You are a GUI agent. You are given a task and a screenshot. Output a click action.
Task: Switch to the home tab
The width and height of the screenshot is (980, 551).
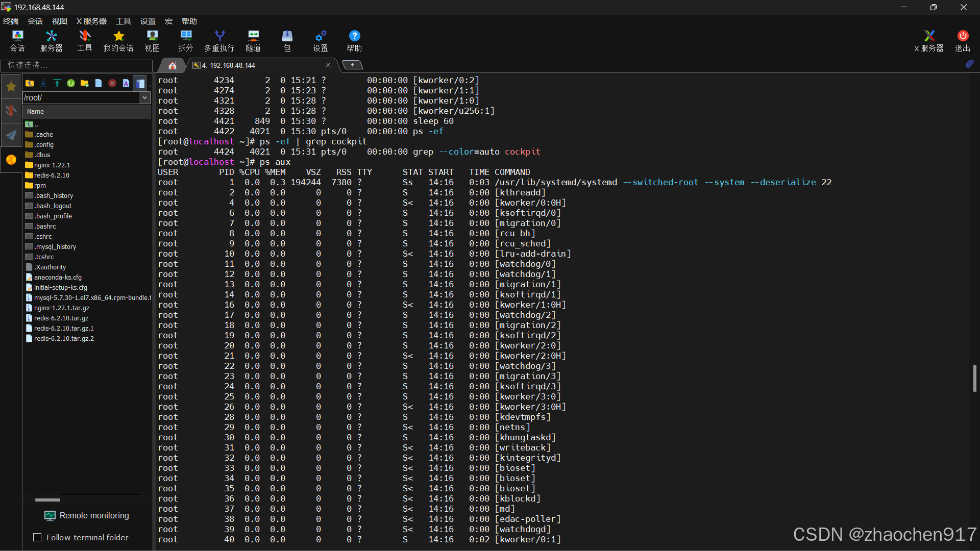[x=172, y=65]
